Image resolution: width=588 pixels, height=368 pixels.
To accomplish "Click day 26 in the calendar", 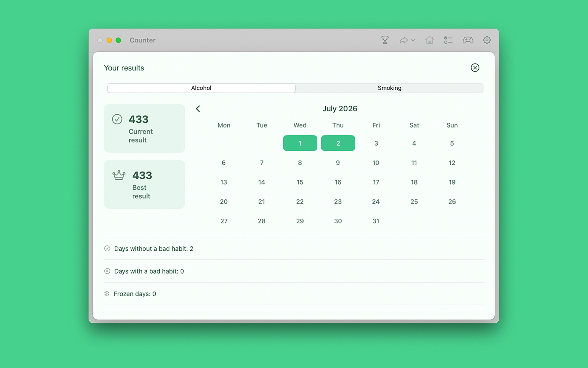I will point(452,202).
